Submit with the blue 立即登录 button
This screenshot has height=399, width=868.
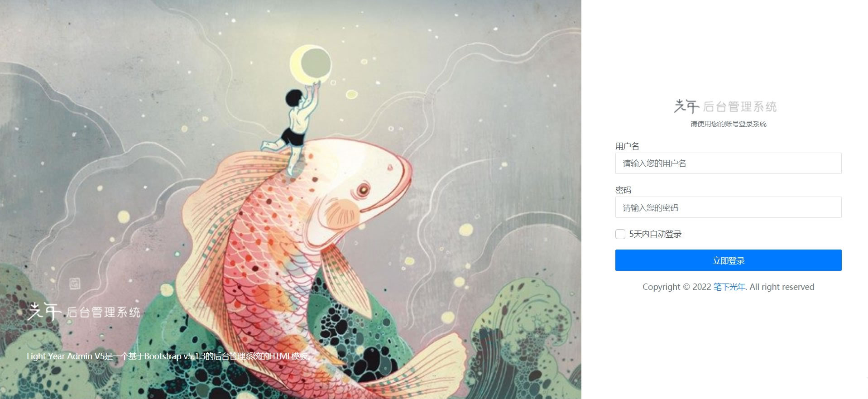point(728,260)
